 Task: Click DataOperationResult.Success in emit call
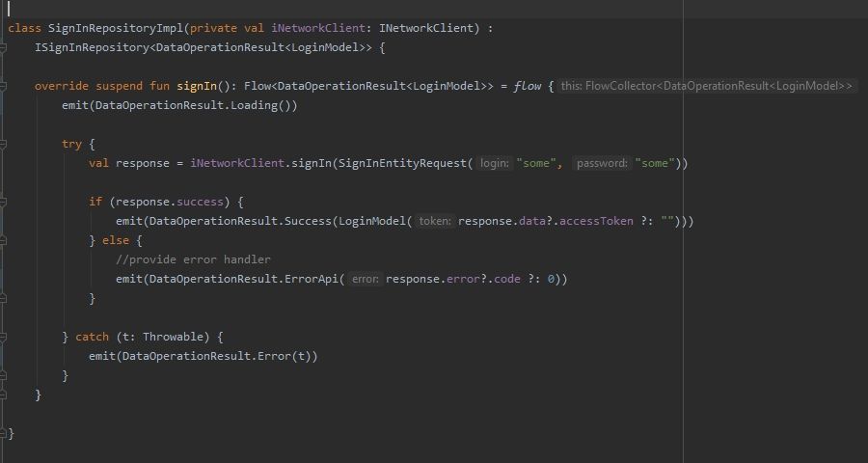pos(240,221)
